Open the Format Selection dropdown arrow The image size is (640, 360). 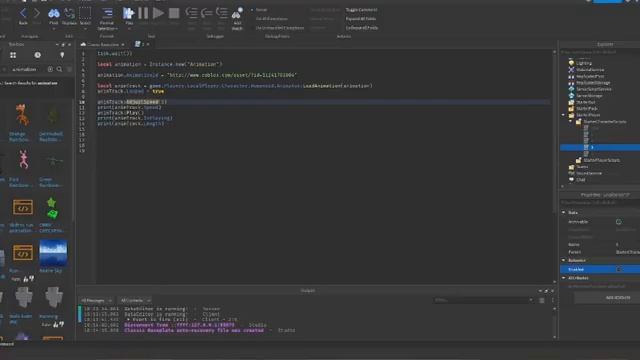pyautogui.click(x=117, y=29)
